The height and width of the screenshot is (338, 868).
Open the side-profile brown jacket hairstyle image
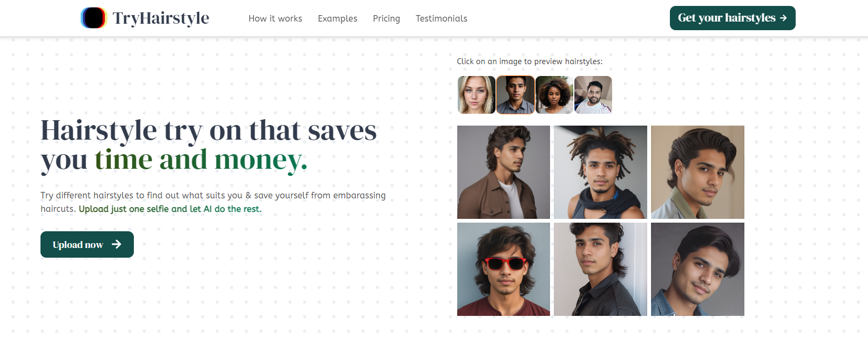[x=504, y=172]
